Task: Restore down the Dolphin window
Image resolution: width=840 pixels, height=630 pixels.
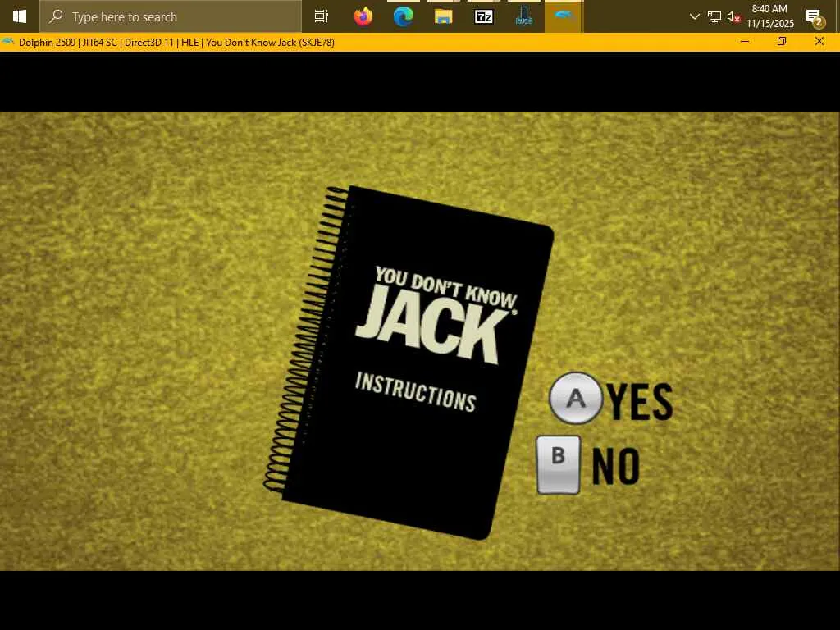Action: pyautogui.click(x=782, y=42)
